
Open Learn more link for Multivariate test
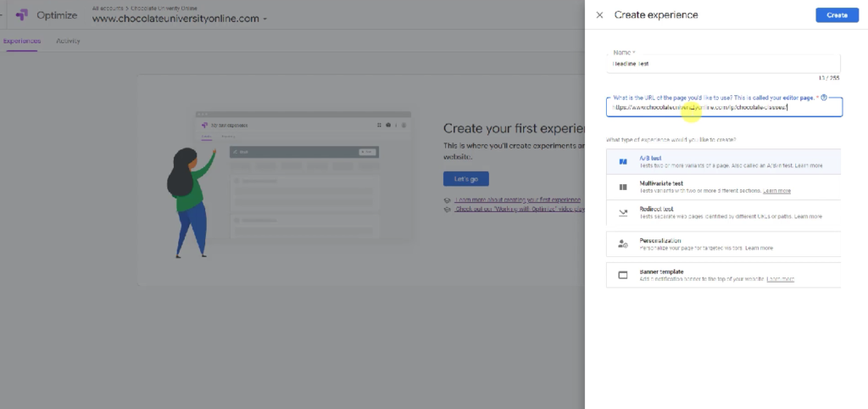(776, 191)
